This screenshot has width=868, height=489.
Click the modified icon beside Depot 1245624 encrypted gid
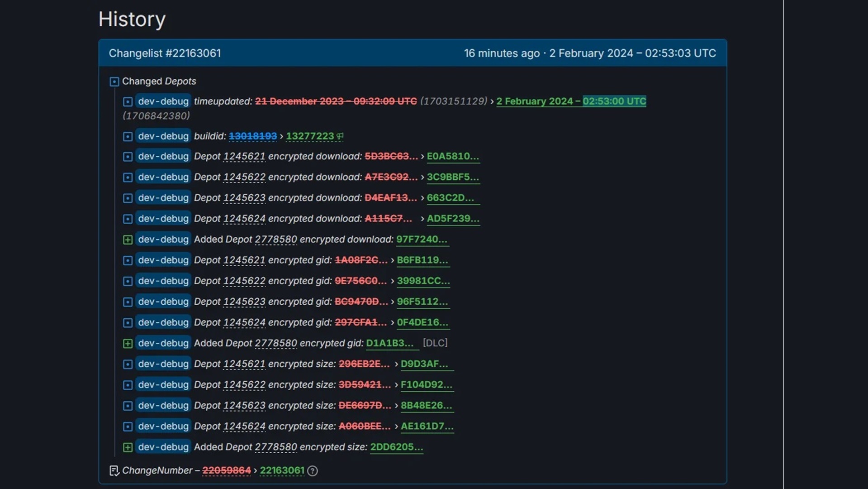tap(128, 322)
